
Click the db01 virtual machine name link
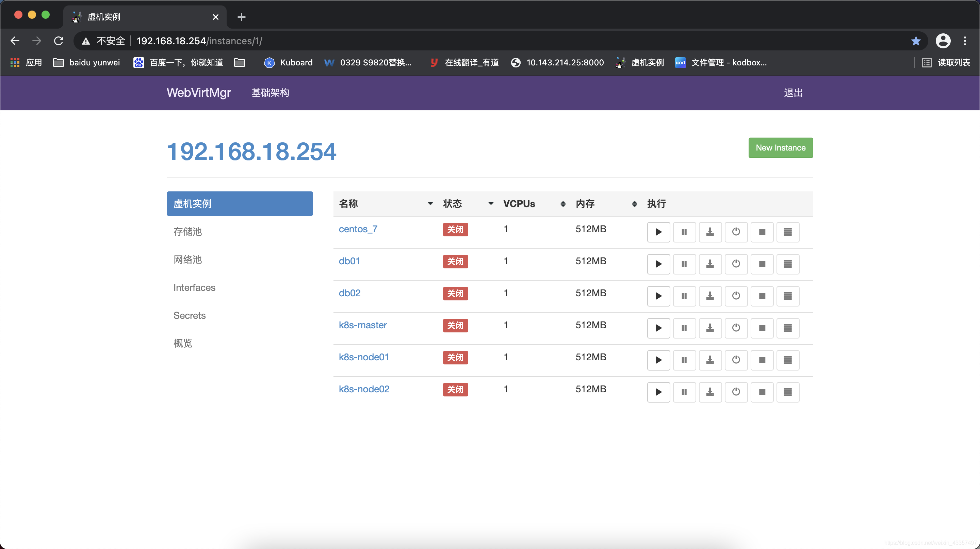pos(349,261)
